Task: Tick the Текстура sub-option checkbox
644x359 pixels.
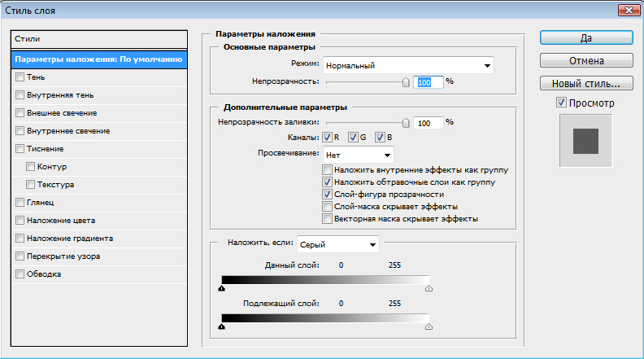Action: (30, 184)
